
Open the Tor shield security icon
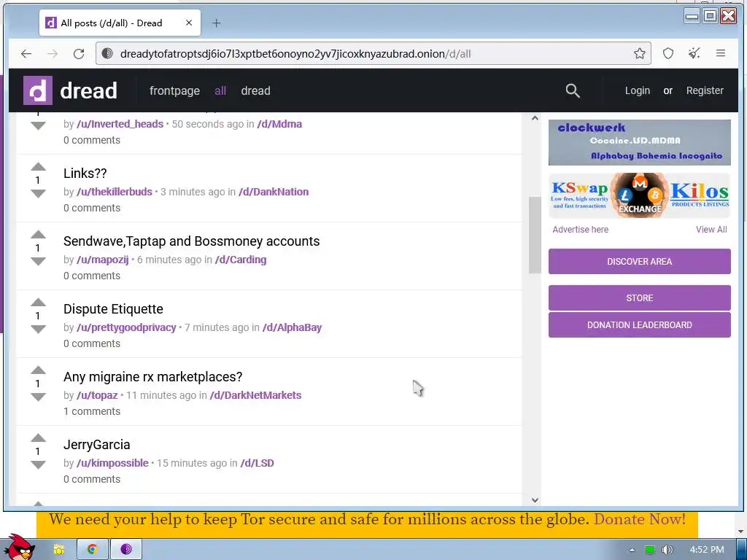pyautogui.click(x=668, y=53)
